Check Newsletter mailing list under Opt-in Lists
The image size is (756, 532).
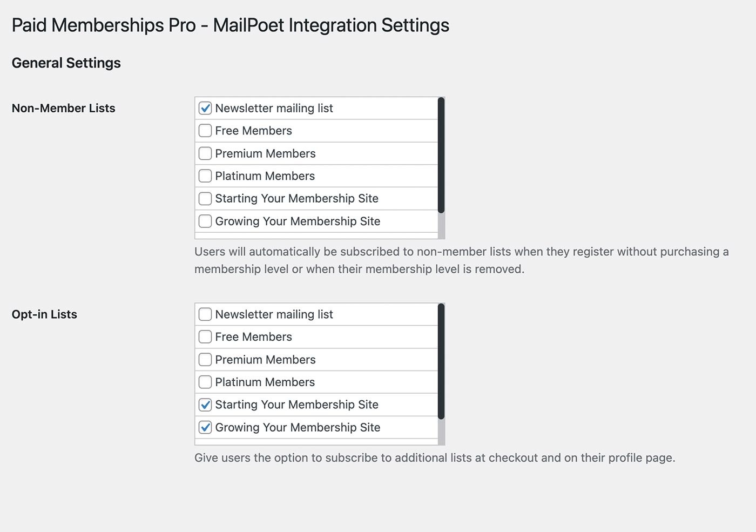pos(205,314)
